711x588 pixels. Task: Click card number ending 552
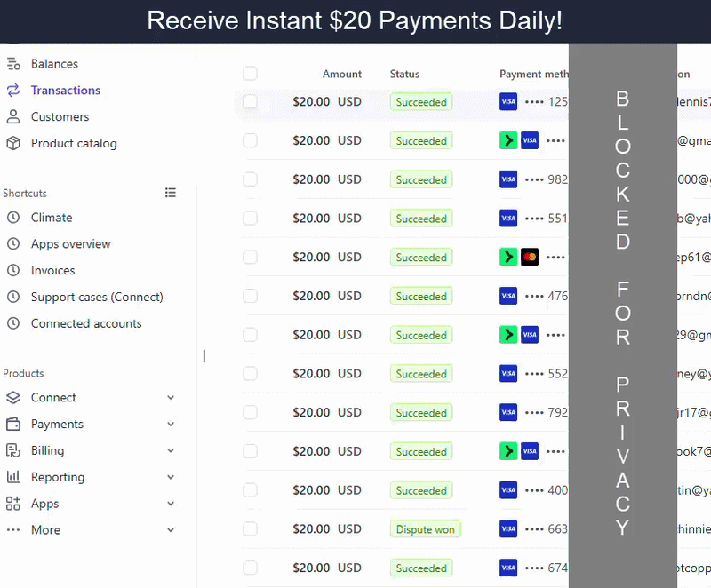tap(547, 374)
